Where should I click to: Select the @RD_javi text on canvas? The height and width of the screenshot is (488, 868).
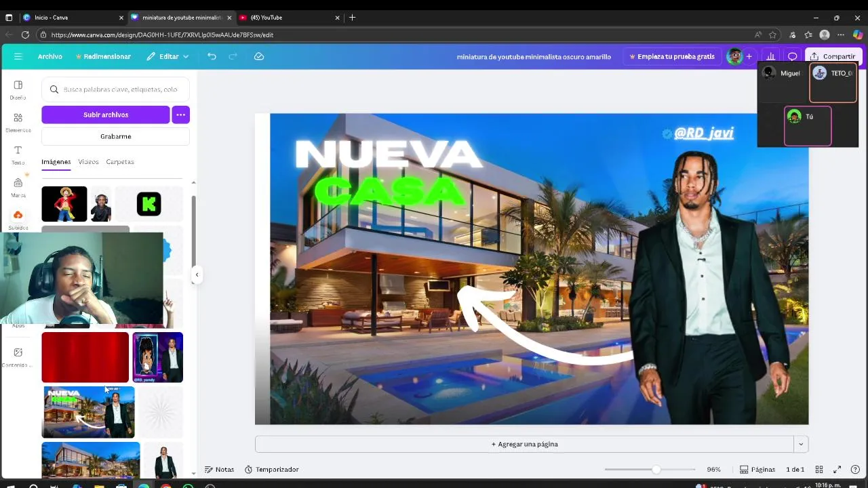click(704, 133)
